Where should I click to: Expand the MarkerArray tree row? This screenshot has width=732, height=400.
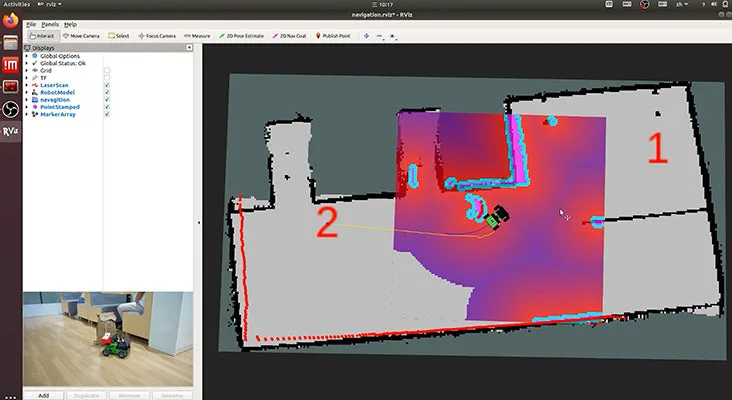tap(27, 114)
